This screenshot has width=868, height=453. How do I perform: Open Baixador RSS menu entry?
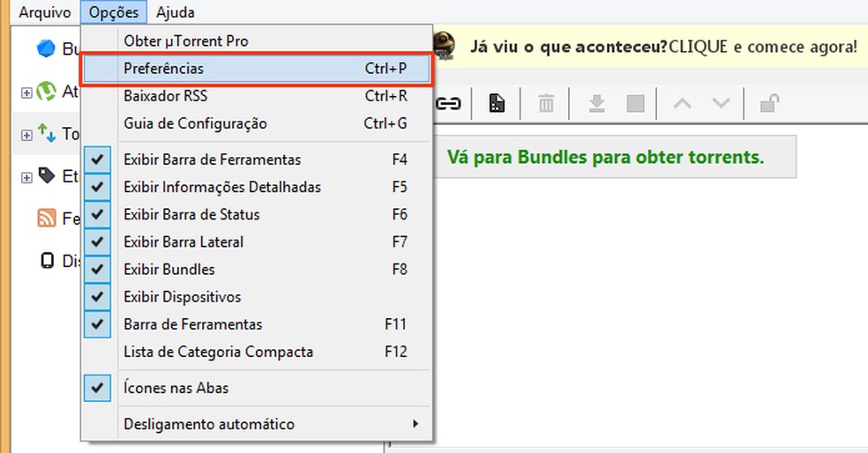(x=257, y=96)
